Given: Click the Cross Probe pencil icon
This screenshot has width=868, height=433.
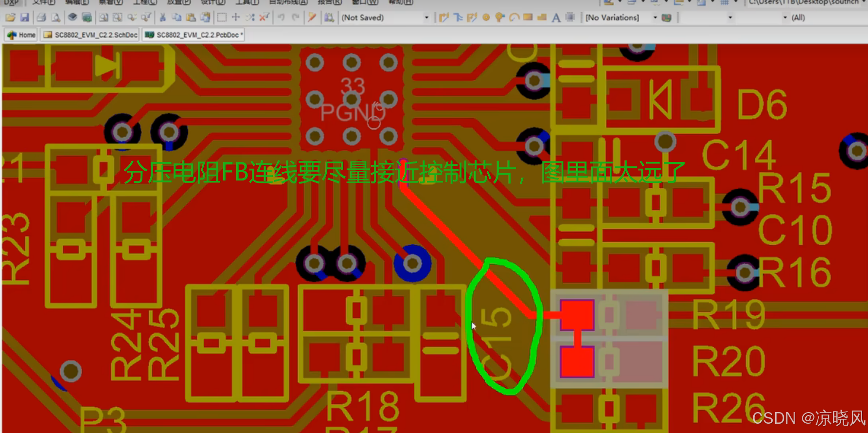Looking at the screenshot, I should 312,18.
